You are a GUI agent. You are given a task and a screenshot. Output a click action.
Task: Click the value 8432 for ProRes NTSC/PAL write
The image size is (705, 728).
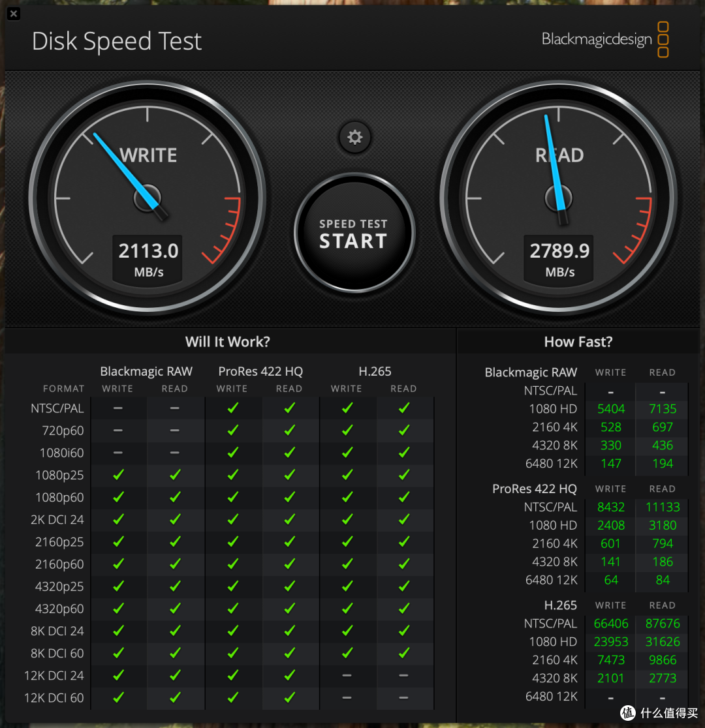coord(610,508)
